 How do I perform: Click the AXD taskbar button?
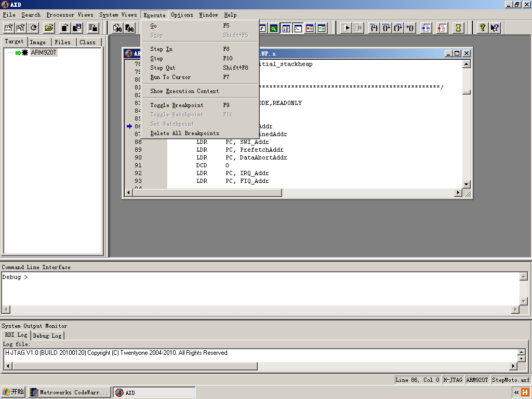tap(154, 393)
